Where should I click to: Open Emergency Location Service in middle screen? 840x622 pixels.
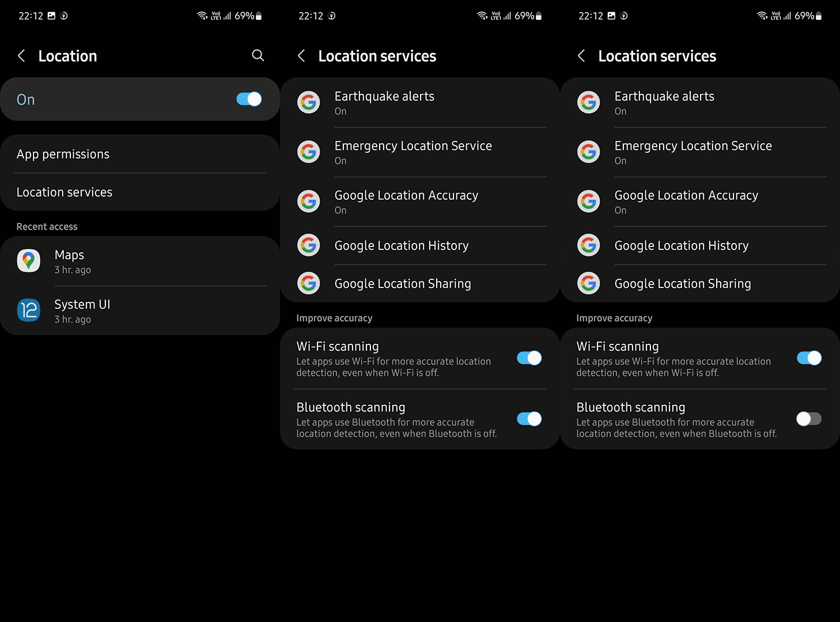[x=420, y=152]
